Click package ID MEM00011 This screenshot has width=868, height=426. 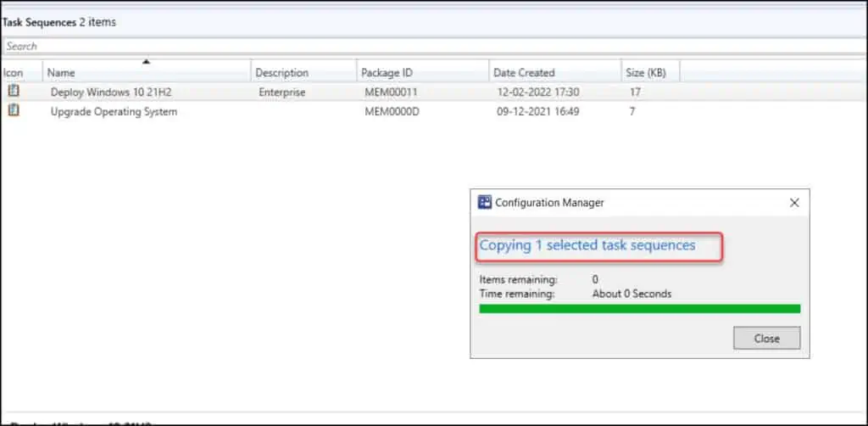(x=391, y=92)
